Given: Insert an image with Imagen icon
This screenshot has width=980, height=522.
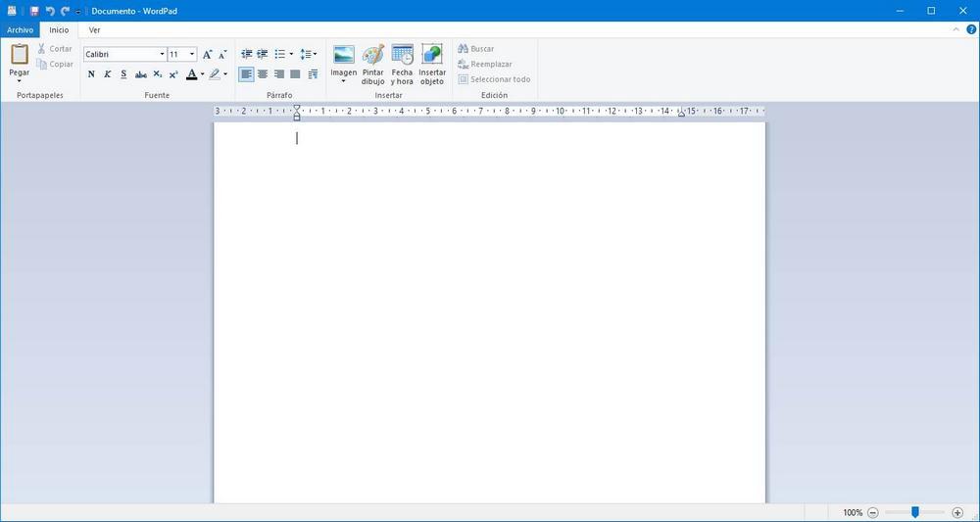Looking at the screenshot, I should click(x=344, y=54).
